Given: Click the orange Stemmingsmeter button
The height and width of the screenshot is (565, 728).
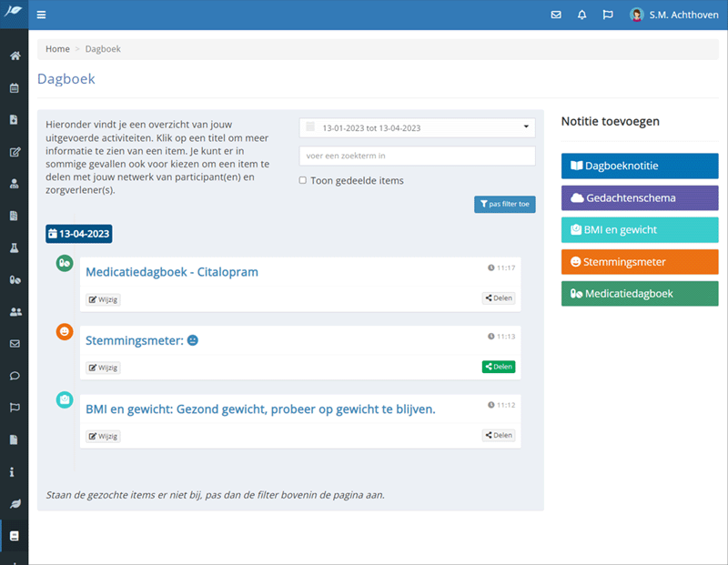Looking at the screenshot, I should [x=639, y=262].
